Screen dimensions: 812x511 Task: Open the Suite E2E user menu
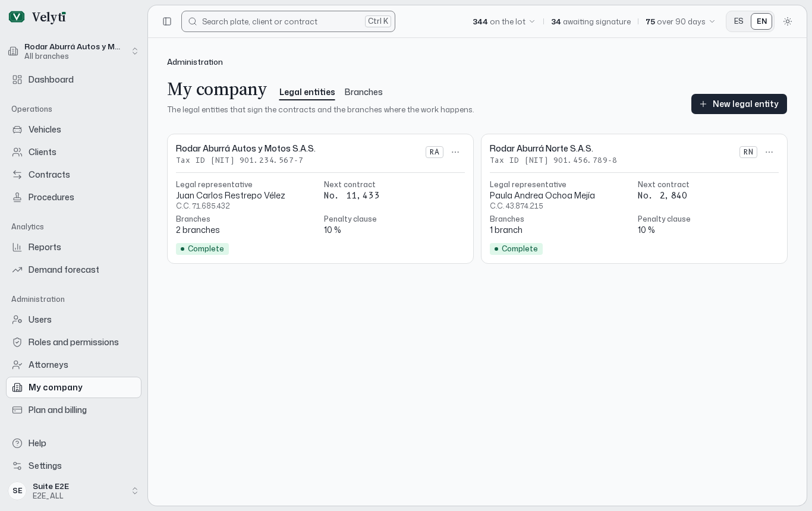click(x=74, y=491)
